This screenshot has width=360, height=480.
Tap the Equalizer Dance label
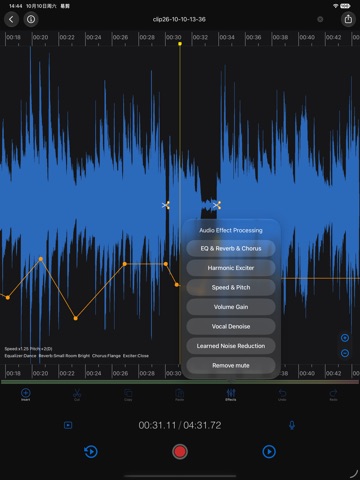(20, 356)
